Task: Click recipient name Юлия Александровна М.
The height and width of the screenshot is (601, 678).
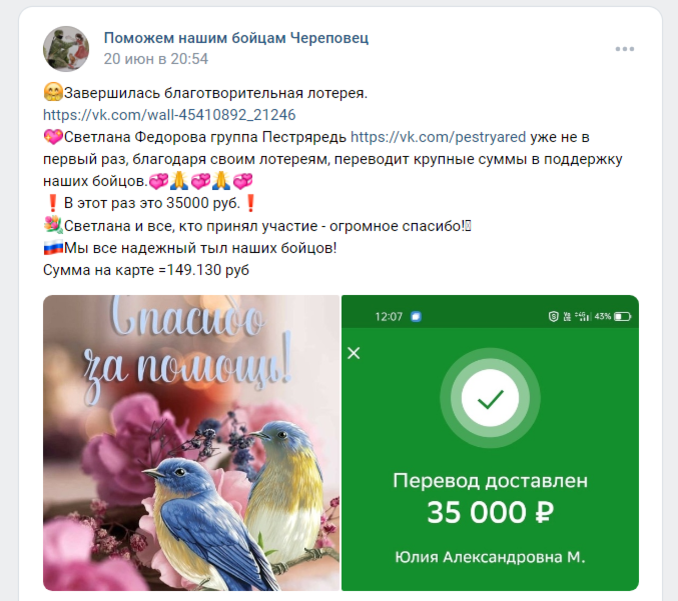Action: tap(490, 557)
